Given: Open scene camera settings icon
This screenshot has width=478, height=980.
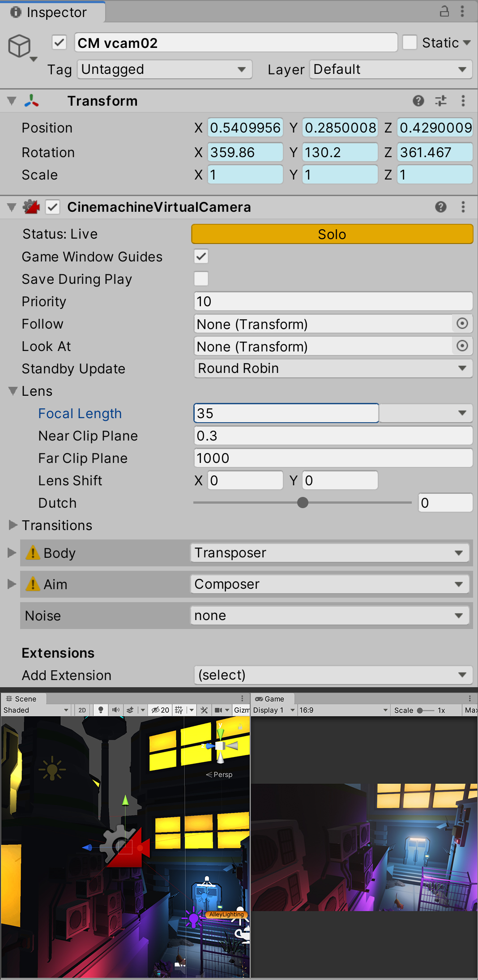Looking at the screenshot, I should (218, 710).
